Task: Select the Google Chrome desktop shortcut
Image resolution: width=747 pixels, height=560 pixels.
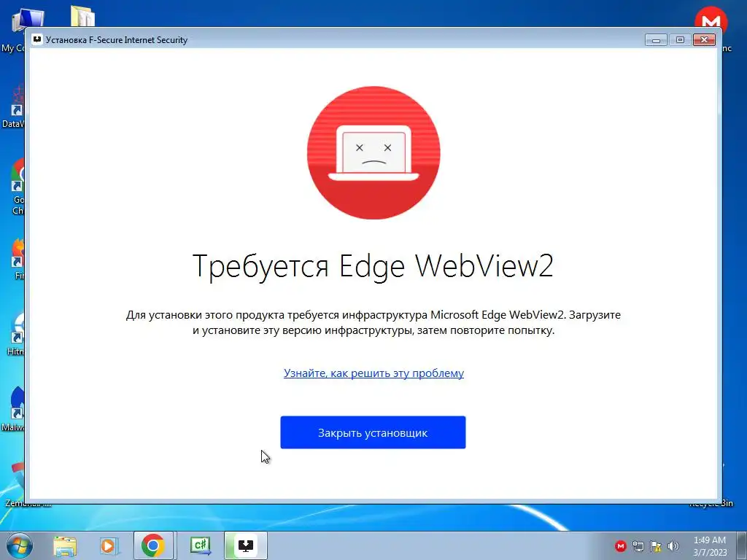Action: pos(16,187)
